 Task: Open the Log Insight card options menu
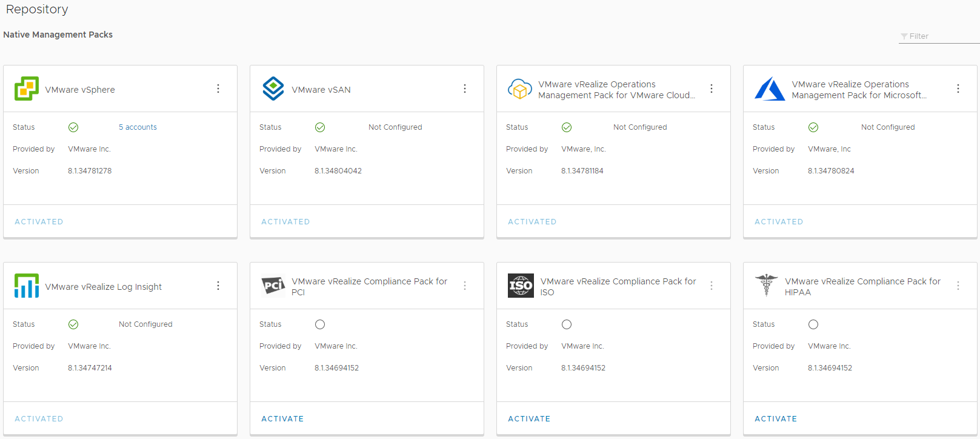(218, 286)
